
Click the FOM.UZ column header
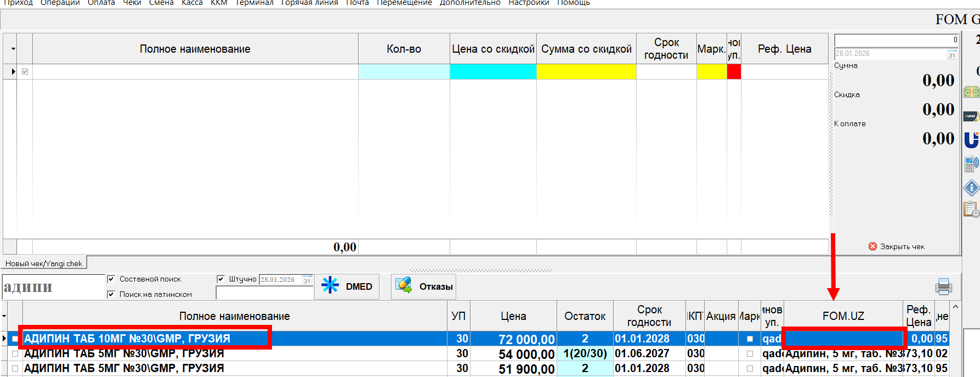(843, 316)
